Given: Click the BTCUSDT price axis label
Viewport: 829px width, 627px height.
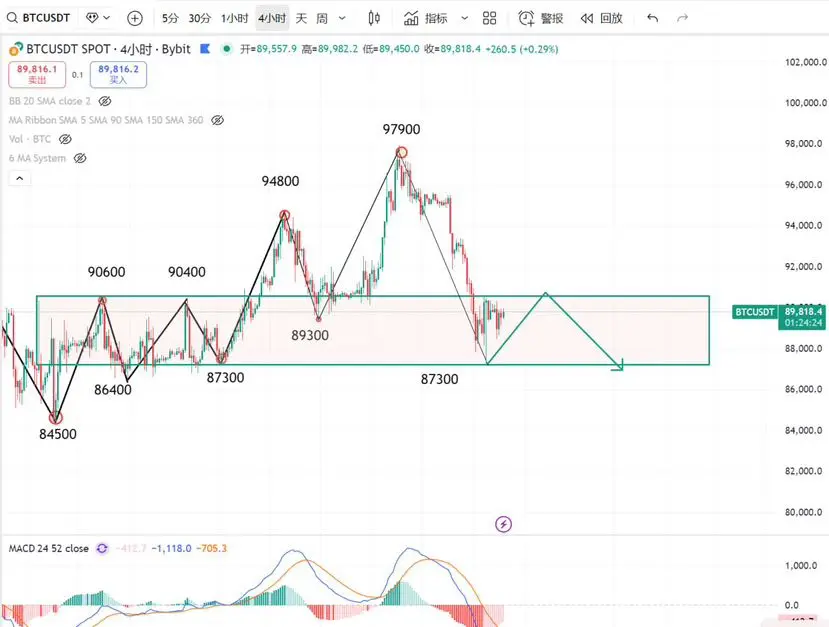Looking at the screenshot, I should pos(754,312).
